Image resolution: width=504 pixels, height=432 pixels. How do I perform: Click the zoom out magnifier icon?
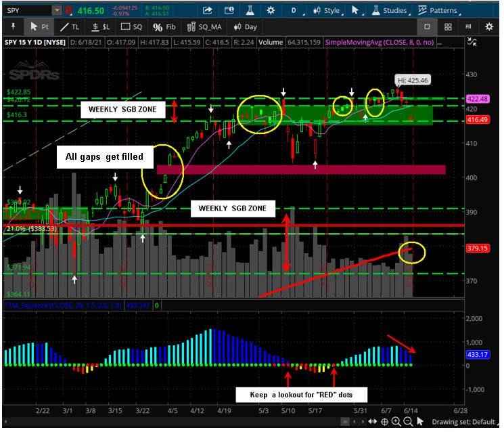coord(408,421)
